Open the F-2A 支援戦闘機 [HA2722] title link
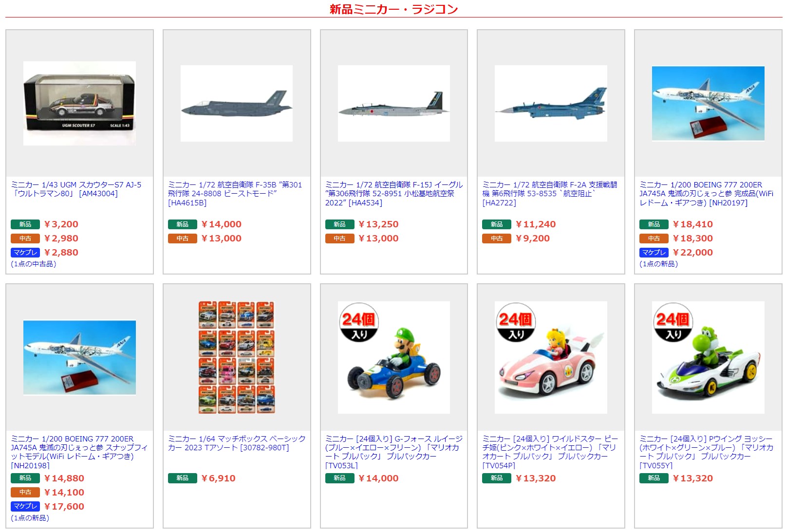Viewport: 785px width, 532px height. [550, 194]
